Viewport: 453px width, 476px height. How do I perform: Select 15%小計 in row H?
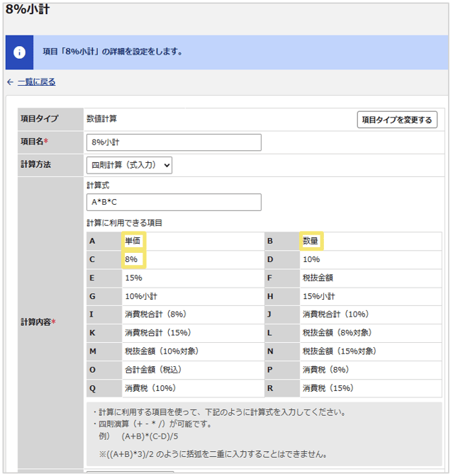tap(319, 296)
